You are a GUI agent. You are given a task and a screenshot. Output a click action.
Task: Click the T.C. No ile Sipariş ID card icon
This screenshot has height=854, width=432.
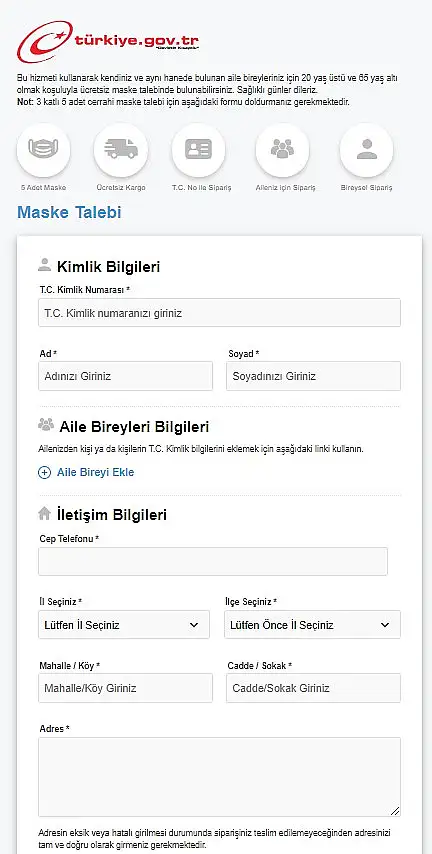(x=198, y=150)
